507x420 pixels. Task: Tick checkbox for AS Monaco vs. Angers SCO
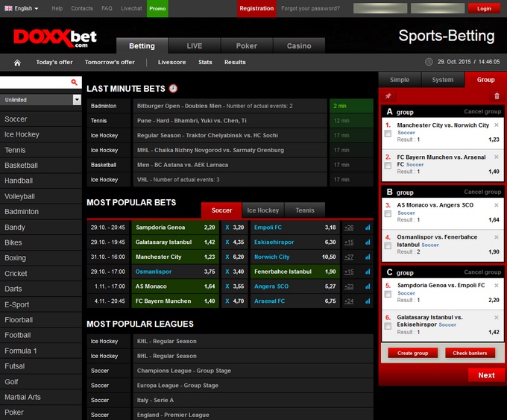coord(388,213)
